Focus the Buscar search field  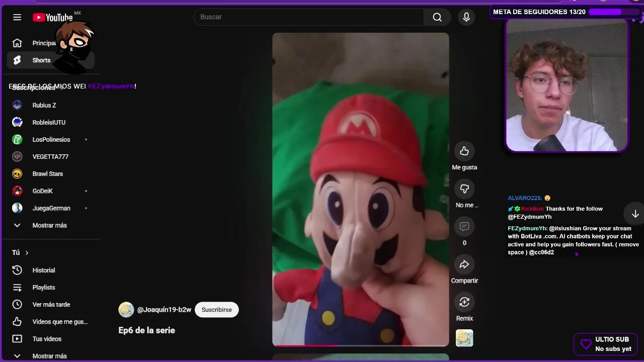[309, 17]
